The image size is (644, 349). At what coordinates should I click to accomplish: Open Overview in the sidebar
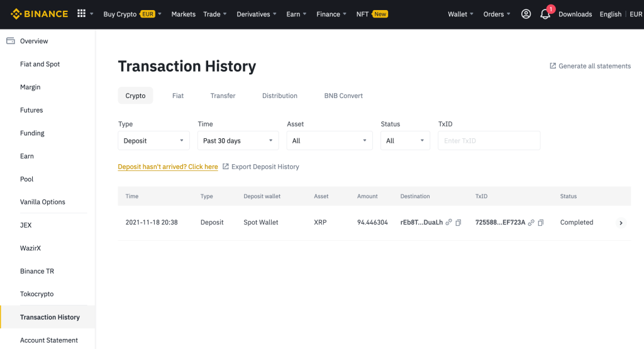tap(34, 41)
